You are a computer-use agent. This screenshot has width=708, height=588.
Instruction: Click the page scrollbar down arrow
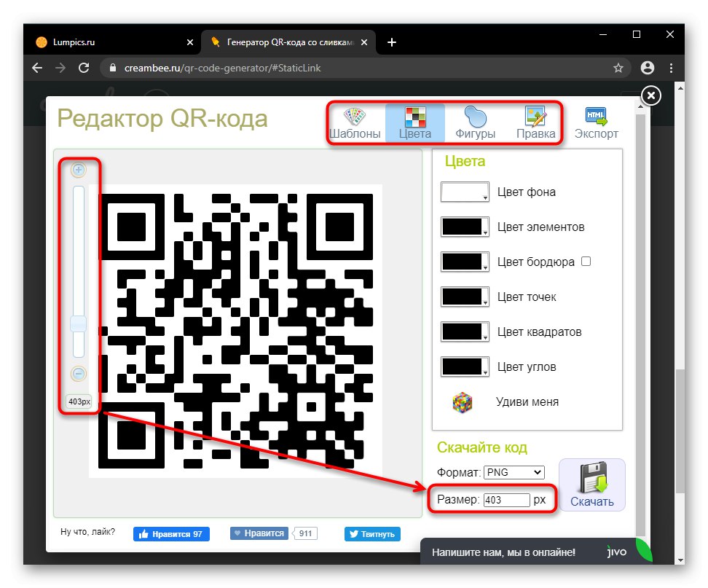click(680, 560)
